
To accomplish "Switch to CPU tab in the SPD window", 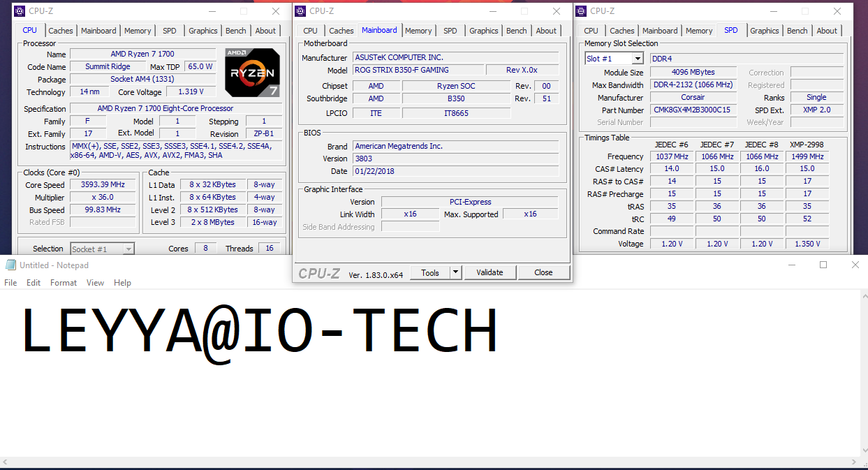I will [591, 31].
